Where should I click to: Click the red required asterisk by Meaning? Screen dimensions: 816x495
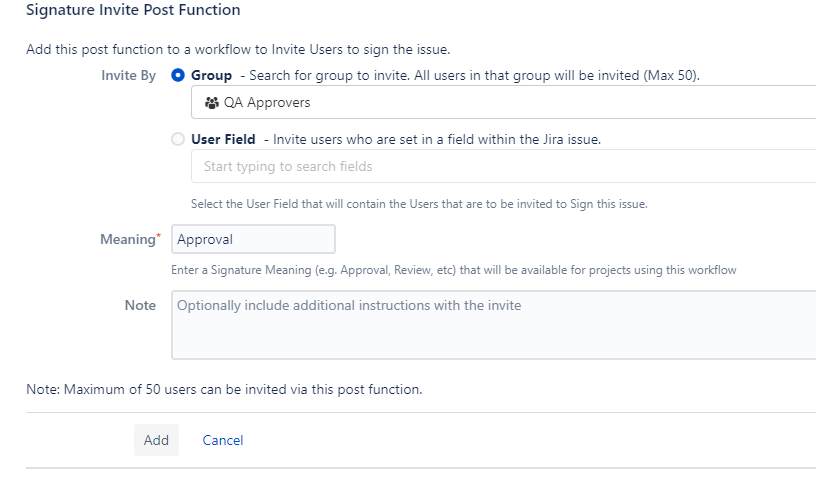coord(157,237)
